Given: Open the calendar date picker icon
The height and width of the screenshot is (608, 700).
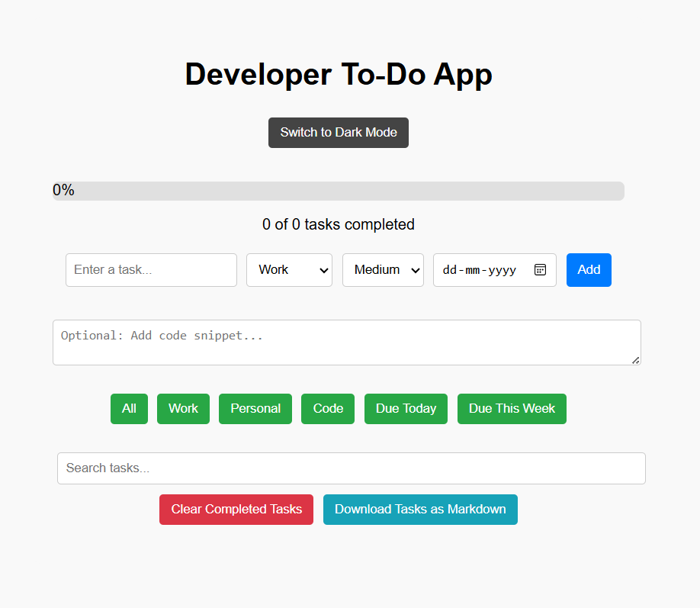Looking at the screenshot, I should [x=540, y=269].
